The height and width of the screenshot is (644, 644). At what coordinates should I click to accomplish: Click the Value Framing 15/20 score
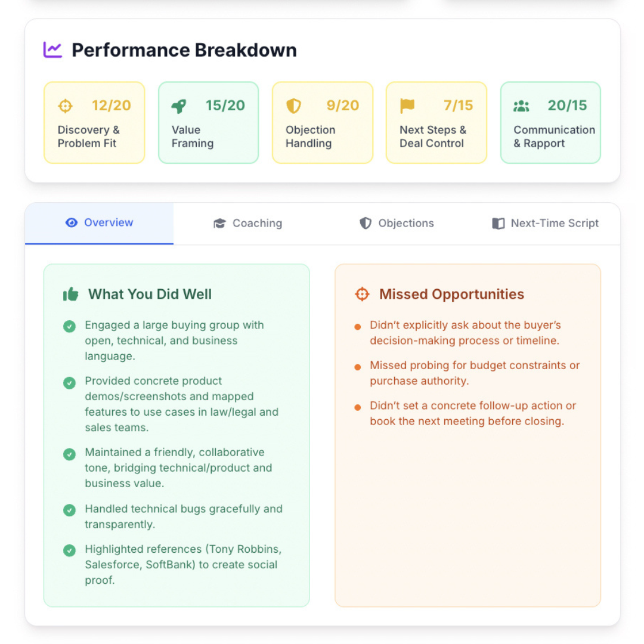(226, 106)
